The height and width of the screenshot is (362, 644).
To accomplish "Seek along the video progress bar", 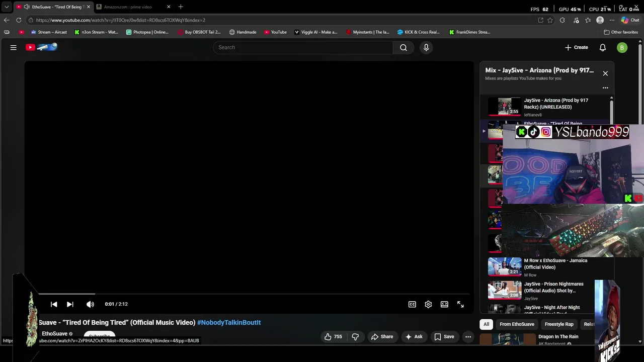I will [254, 294].
